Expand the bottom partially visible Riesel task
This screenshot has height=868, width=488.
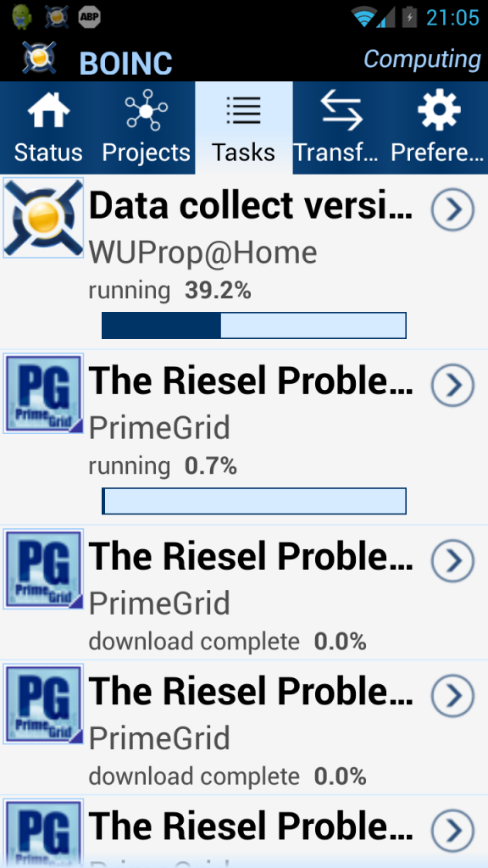pyautogui.click(x=452, y=830)
